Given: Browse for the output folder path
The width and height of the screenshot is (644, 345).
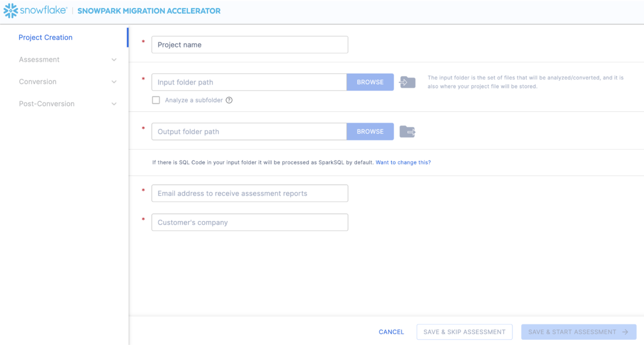Looking at the screenshot, I should [370, 132].
